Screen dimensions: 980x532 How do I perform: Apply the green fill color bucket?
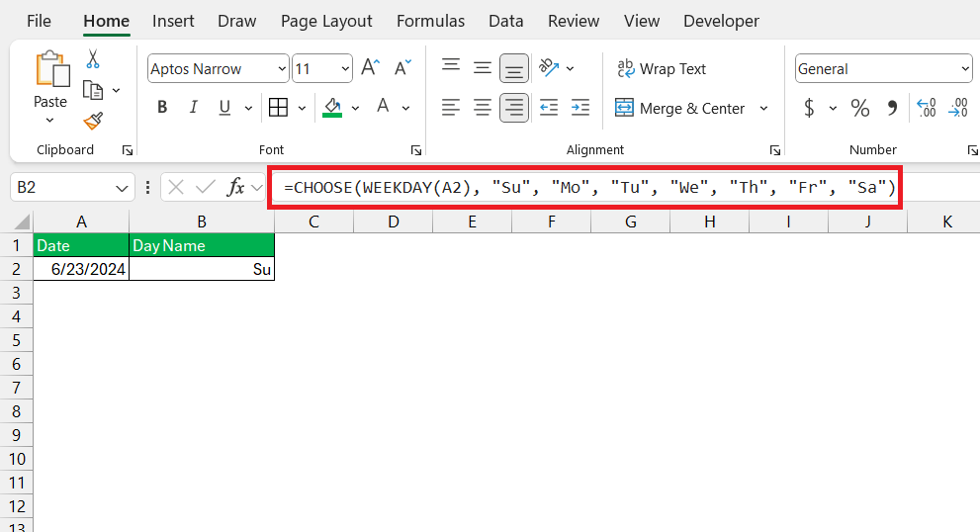coord(332,108)
